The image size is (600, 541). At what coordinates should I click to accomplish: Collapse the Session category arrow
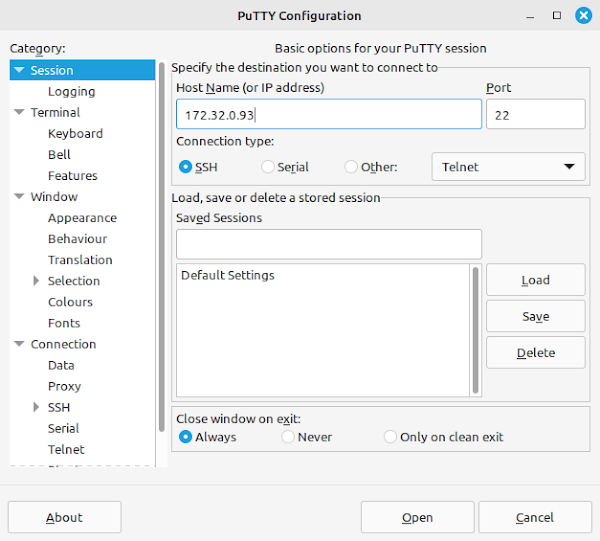tap(19, 70)
